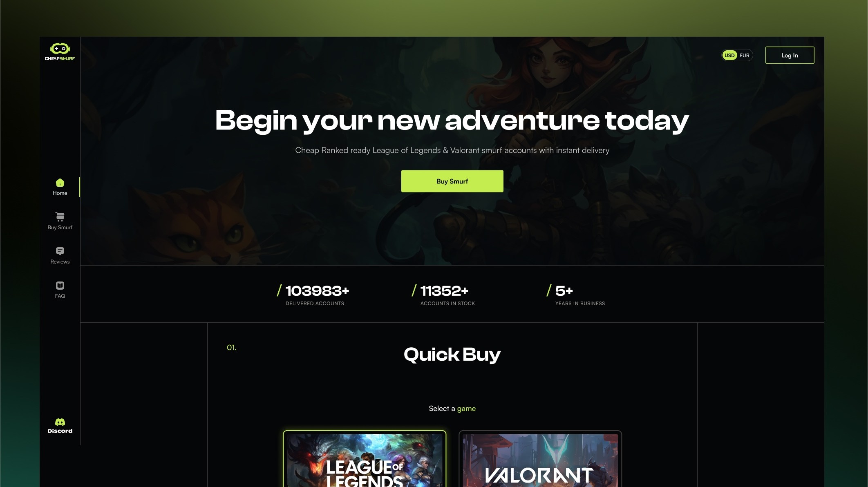
Task: Click the 11352+ accounts in stock stat
Action: coord(444,295)
